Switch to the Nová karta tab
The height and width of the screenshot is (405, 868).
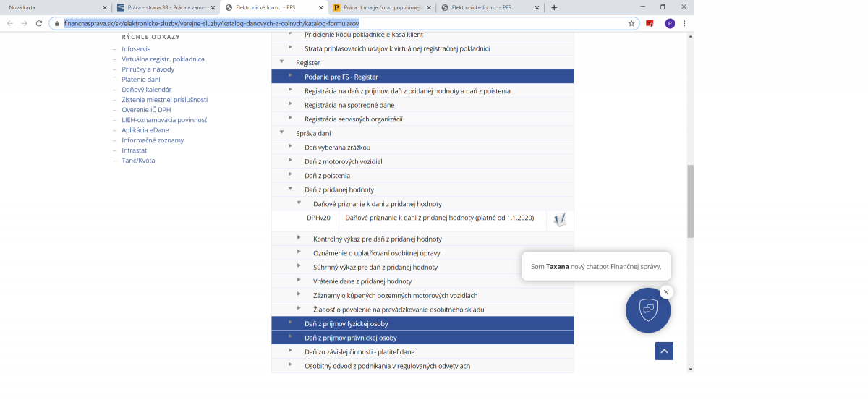click(51, 7)
